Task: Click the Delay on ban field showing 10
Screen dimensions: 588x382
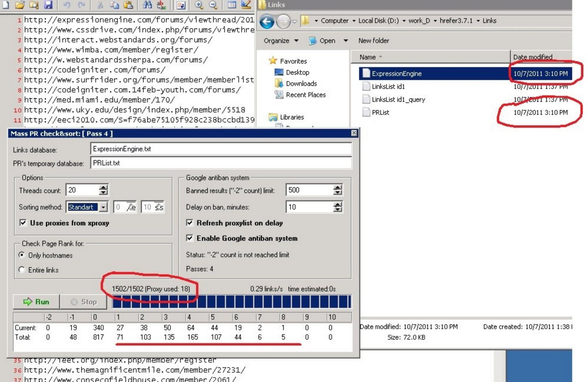Action: coord(309,207)
